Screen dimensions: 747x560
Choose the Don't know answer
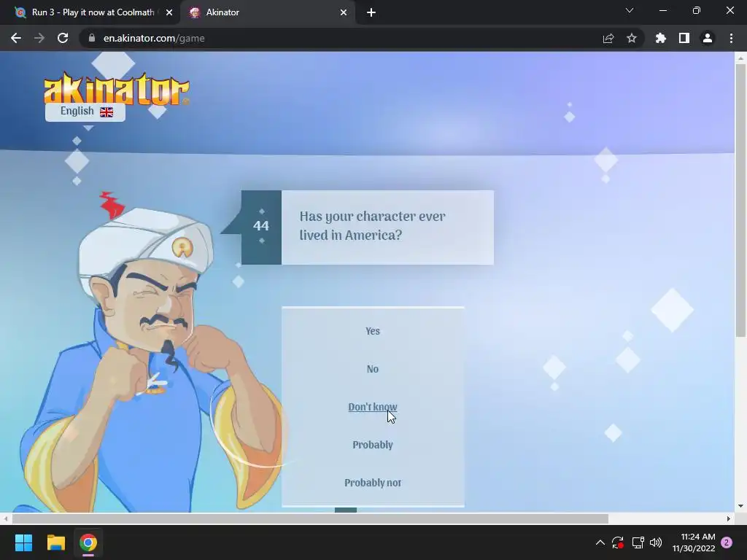point(373,407)
